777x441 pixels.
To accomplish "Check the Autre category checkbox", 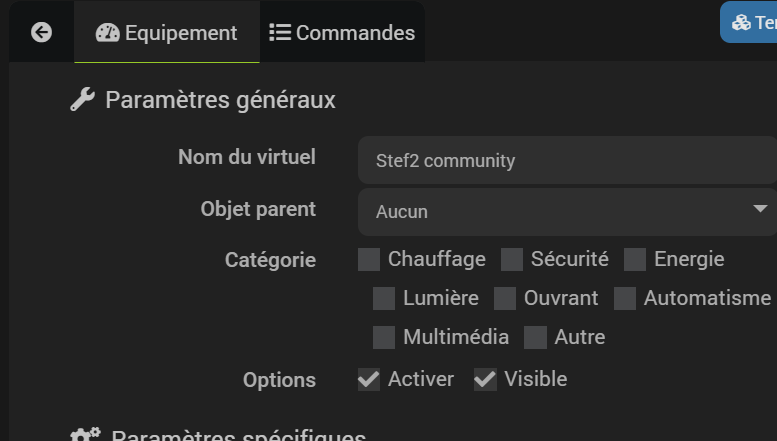I will coord(536,337).
